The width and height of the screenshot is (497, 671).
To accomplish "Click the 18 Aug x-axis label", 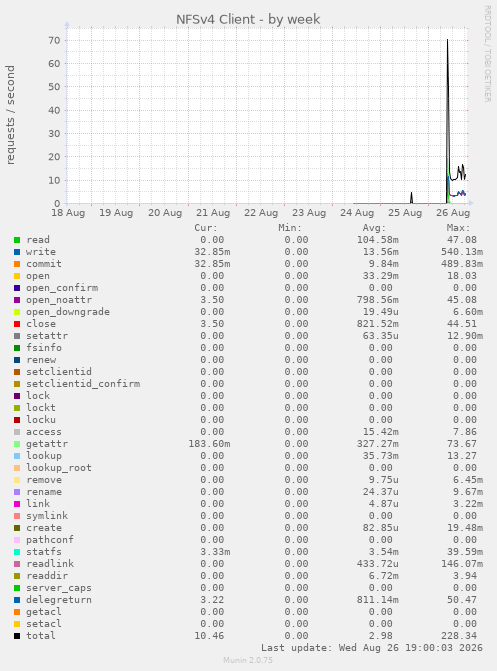I will 68,213.
